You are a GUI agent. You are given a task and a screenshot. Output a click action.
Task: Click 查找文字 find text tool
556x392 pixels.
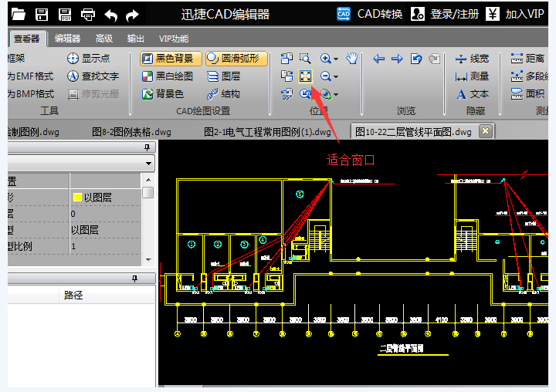coord(93,76)
